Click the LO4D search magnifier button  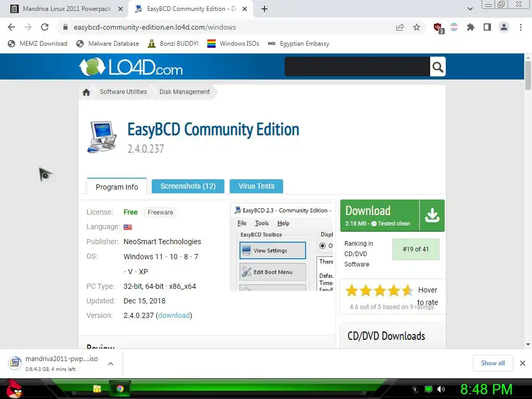[437, 67]
